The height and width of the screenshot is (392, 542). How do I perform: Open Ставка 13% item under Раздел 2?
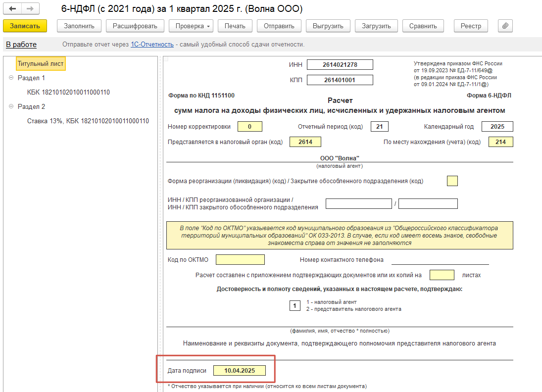click(88, 121)
